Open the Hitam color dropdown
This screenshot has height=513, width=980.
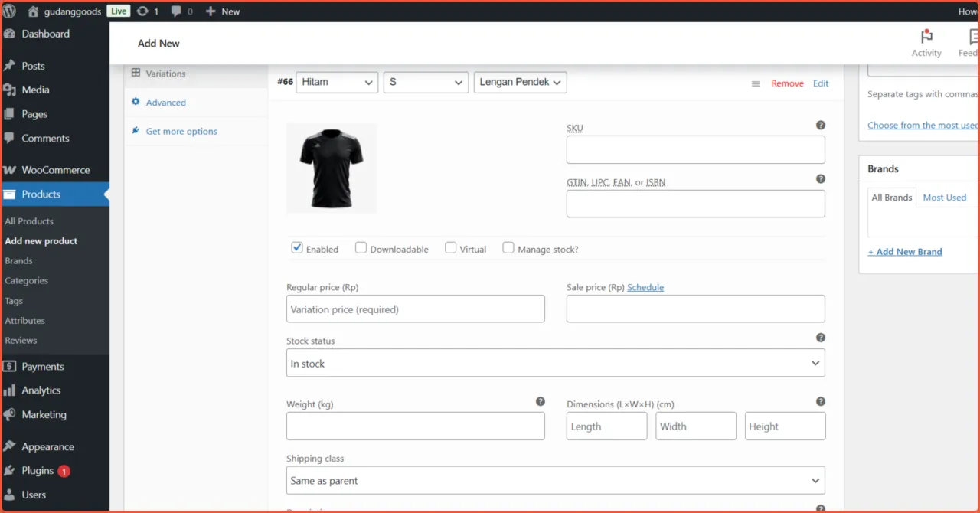[337, 82]
